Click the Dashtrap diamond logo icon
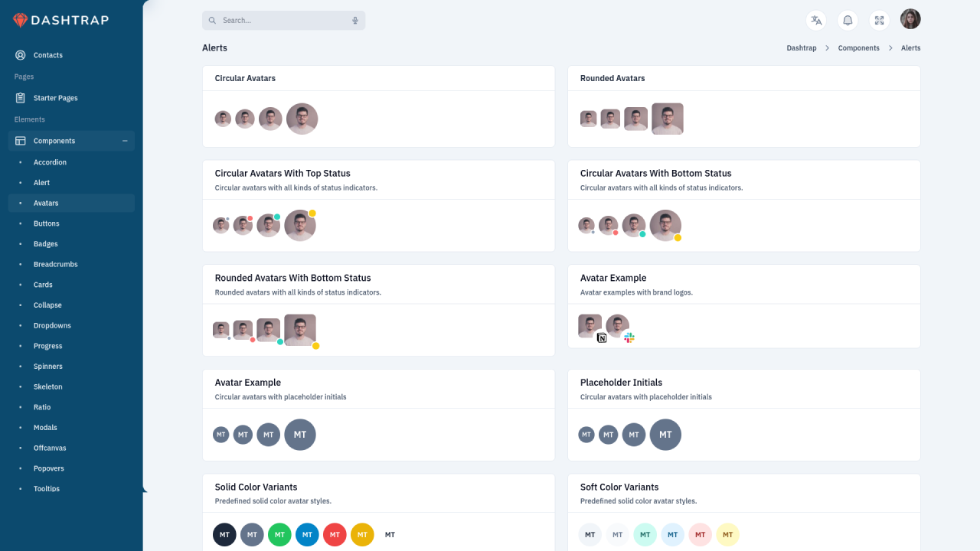The image size is (980, 551). coord(19,20)
